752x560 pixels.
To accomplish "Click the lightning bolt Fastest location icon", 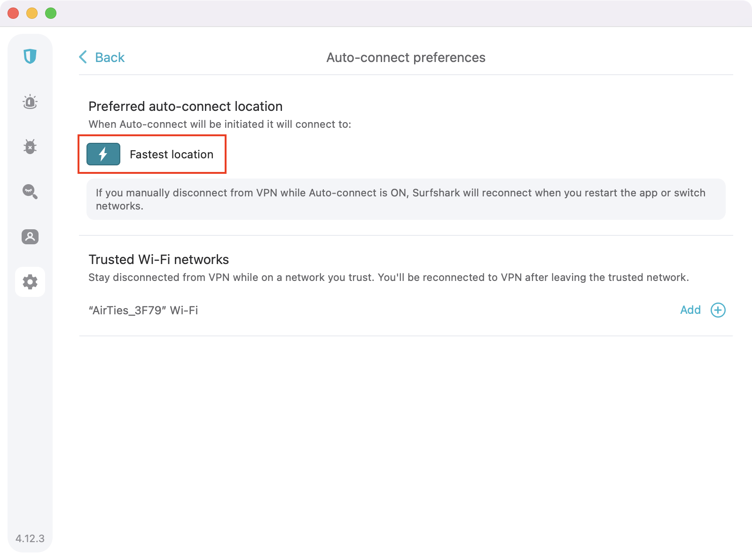I will tap(103, 154).
